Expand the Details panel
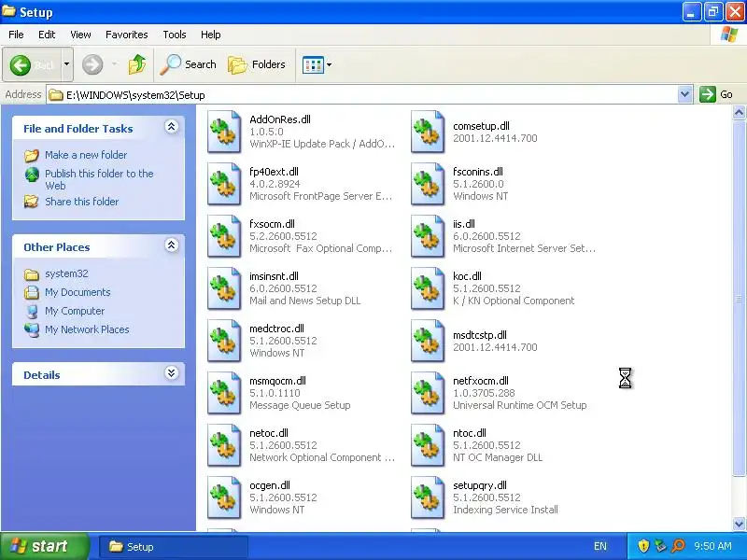This screenshot has height=560, width=747. click(172, 372)
